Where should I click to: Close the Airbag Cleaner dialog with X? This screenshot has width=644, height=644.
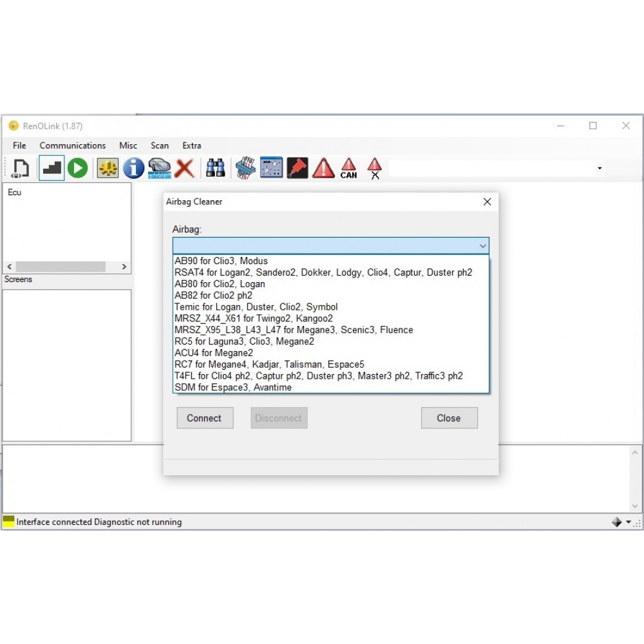(x=487, y=202)
